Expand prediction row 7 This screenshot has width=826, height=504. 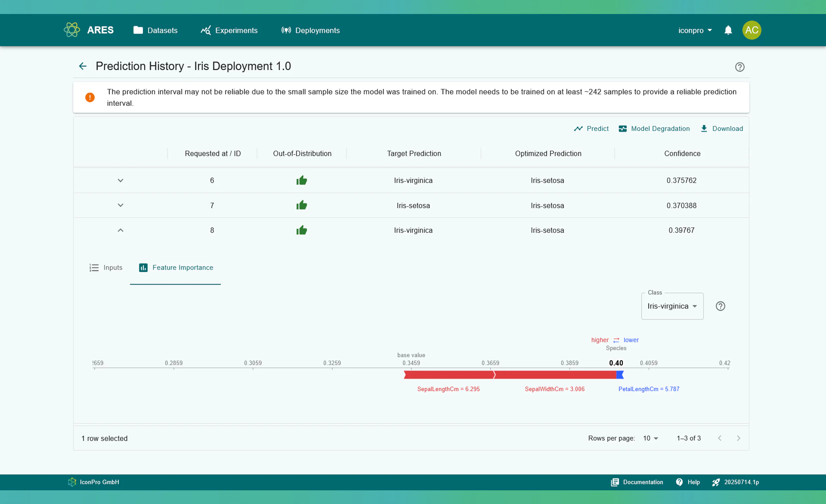(x=120, y=205)
